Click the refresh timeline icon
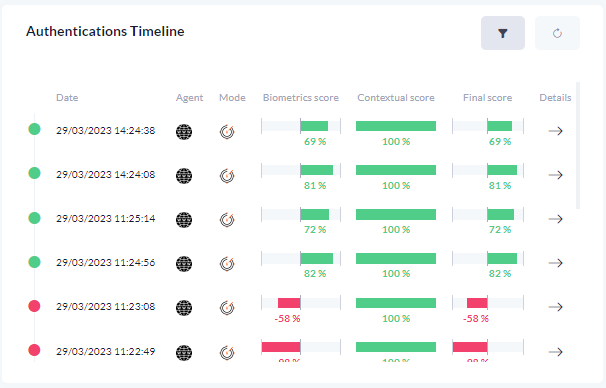 pyautogui.click(x=557, y=33)
